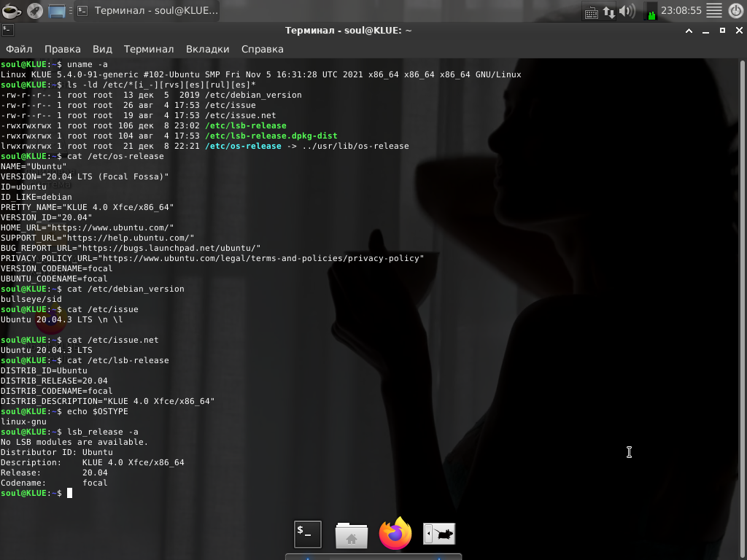The height and width of the screenshot is (560, 747).
Task: Click the 'uname -a' command text
Action: (88, 64)
